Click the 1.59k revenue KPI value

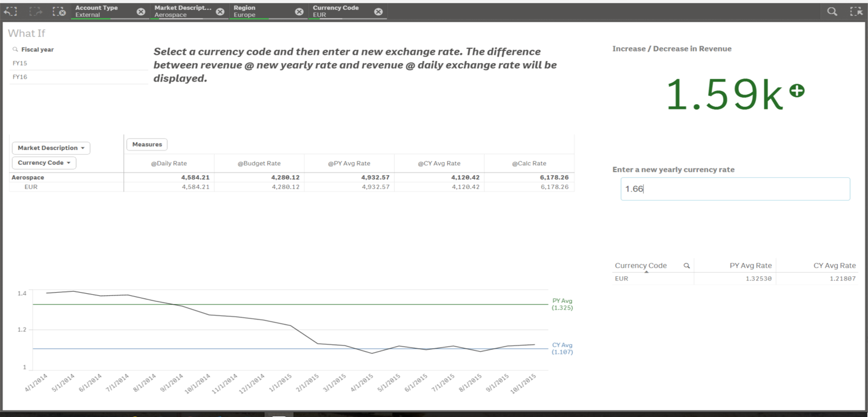point(724,94)
